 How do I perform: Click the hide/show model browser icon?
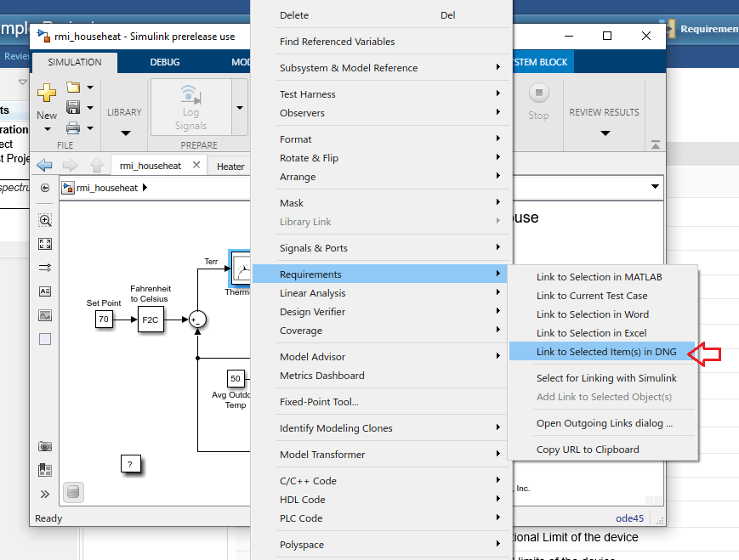pyautogui.click(x=45, y=188)
